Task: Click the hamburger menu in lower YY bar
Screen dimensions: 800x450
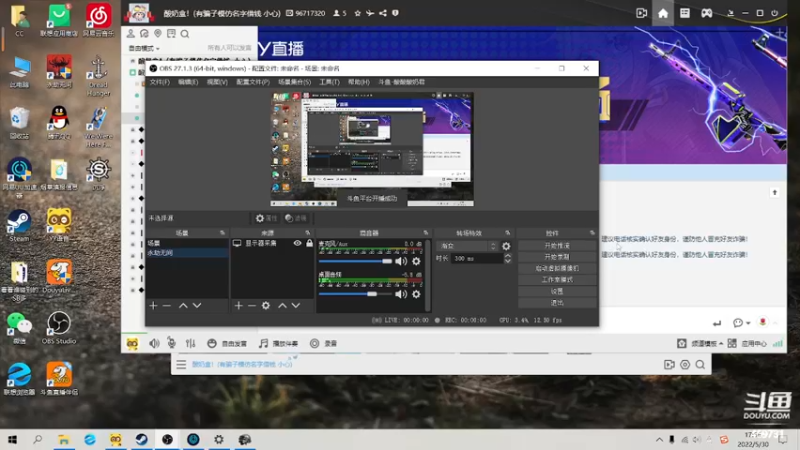Action: [x=181, y=364]
